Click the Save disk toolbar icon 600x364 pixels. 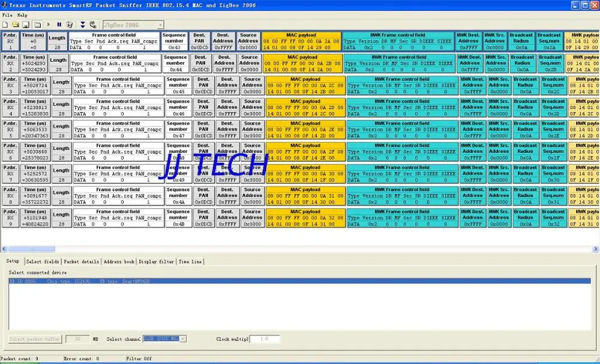[x=26, y=25]
